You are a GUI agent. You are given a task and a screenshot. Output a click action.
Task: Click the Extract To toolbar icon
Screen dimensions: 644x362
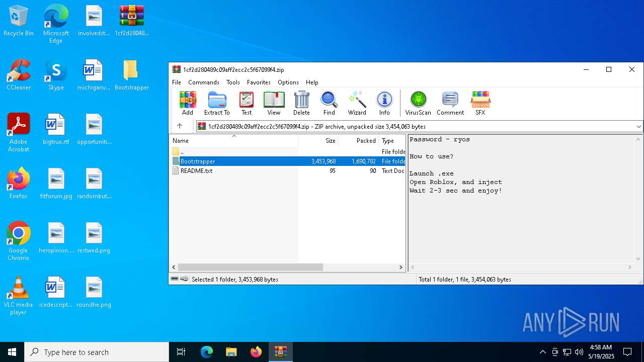click(217, 104)
